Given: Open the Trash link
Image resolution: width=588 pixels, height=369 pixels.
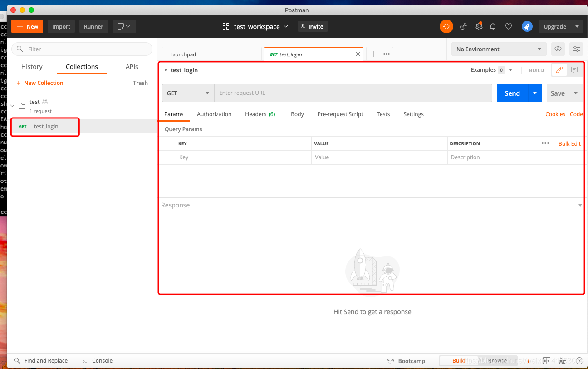Looking at the screenshot, I should tap(140, 83).
